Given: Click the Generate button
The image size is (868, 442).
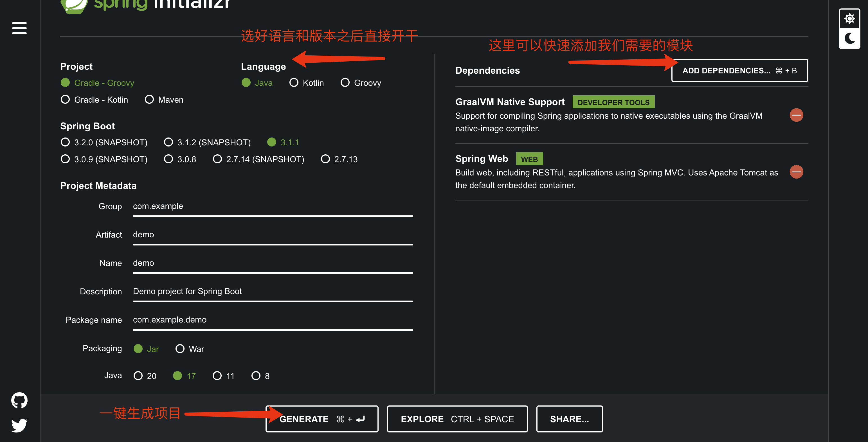Looking at the screenshot, I should click(322, 419).
